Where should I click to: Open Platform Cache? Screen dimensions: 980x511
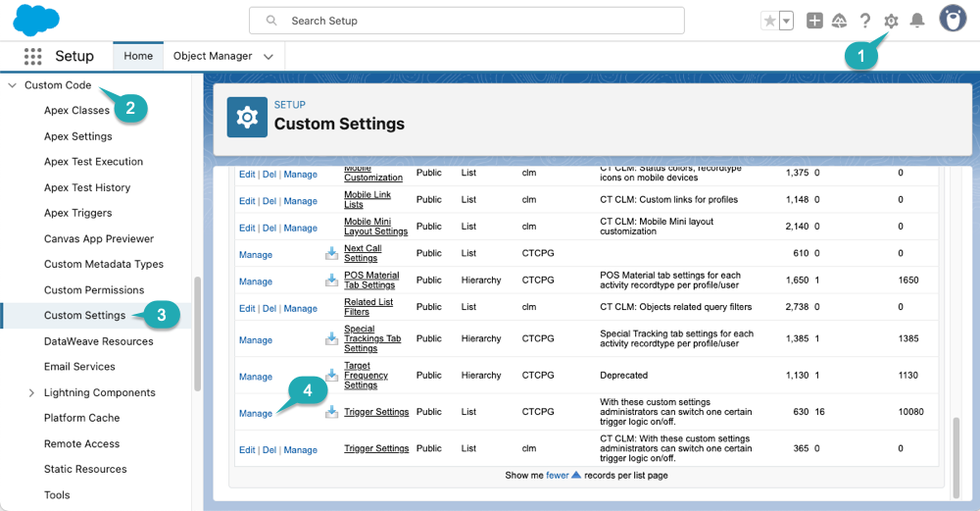[82, 418]
